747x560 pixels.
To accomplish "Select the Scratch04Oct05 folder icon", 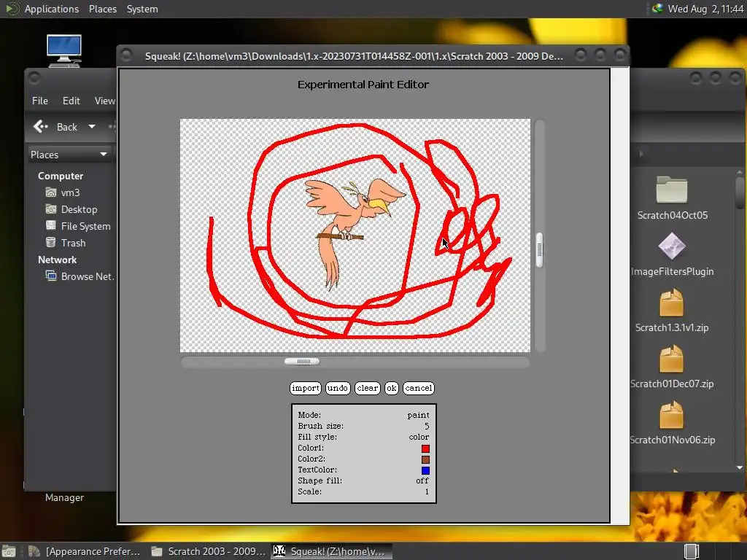I will point(672,190).
